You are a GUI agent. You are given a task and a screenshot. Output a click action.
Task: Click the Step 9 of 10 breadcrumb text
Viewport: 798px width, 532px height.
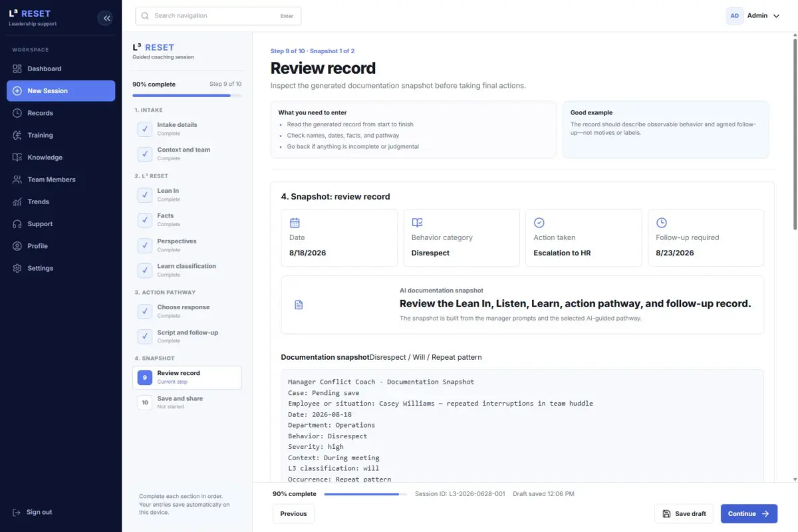pos(288,51)
